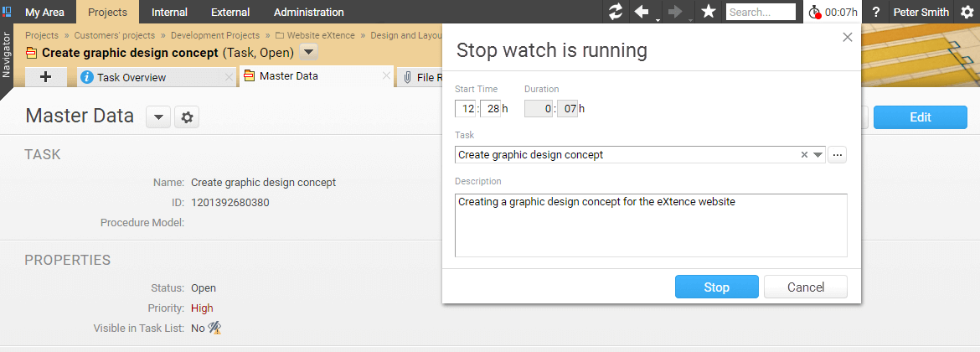Stop the running stopwatch

[716, 287]
